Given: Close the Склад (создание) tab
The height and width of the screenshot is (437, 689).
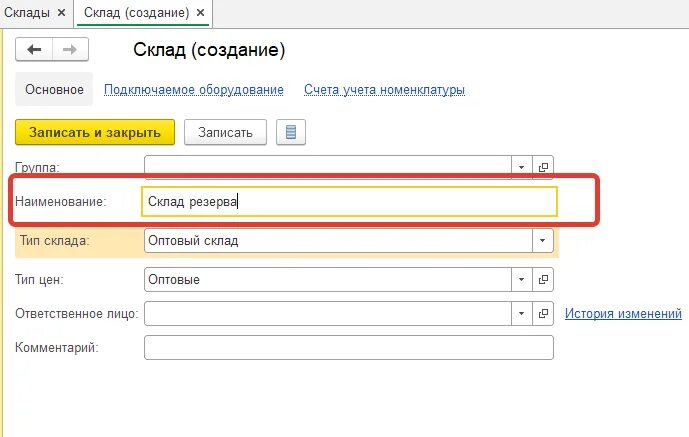Looking at the screenshot, I should (x=200, y=13).
